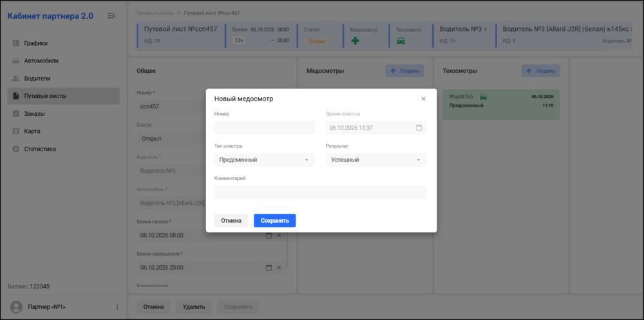The image size is (644, 320).
Task: Click the Удалить button
Action: (194, 307)
